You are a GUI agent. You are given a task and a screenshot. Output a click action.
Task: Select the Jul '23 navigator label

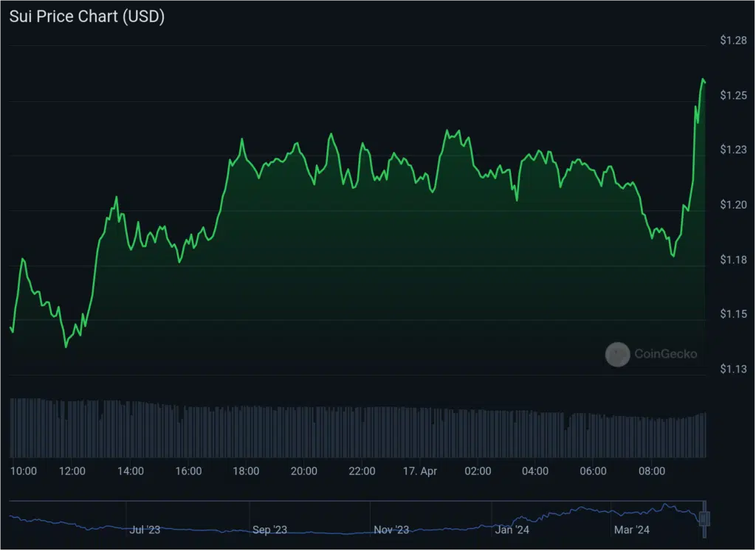coord(145,530)
